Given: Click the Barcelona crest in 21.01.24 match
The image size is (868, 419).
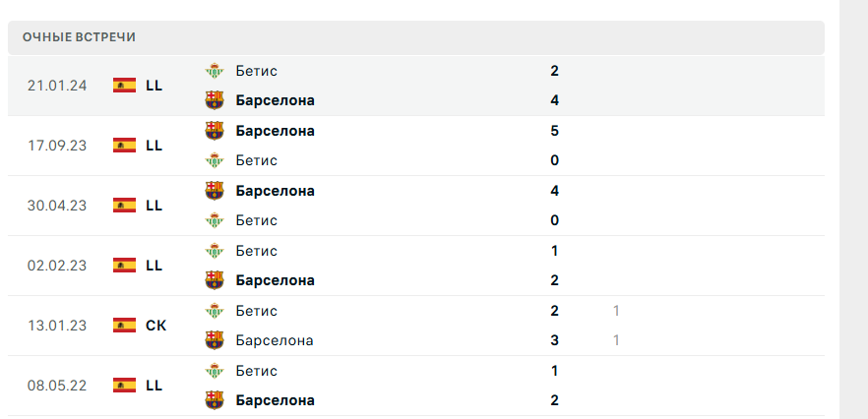Looking at the screenshot, I should pyautogui.click(x=214, y=100).
